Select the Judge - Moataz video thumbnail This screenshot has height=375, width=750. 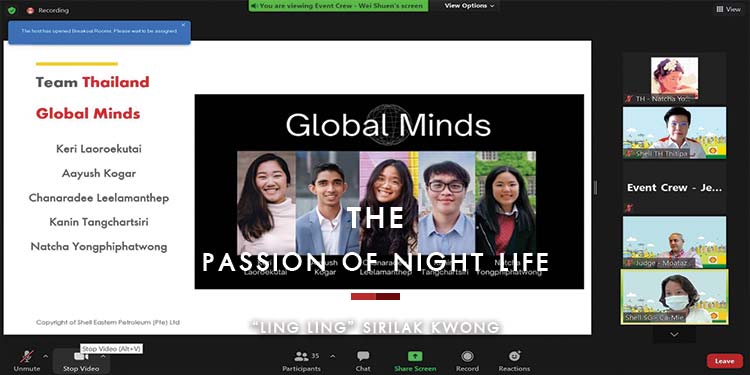[674, 242]
